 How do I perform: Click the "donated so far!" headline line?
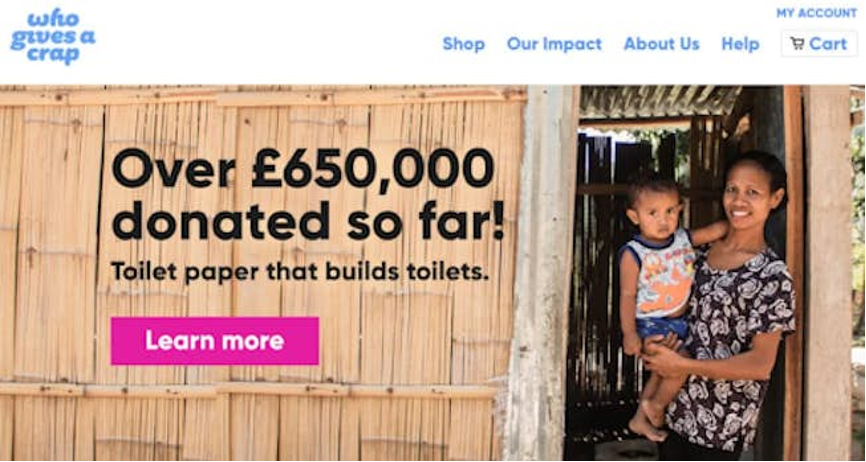pyautogui.click(x=308, y=220)
